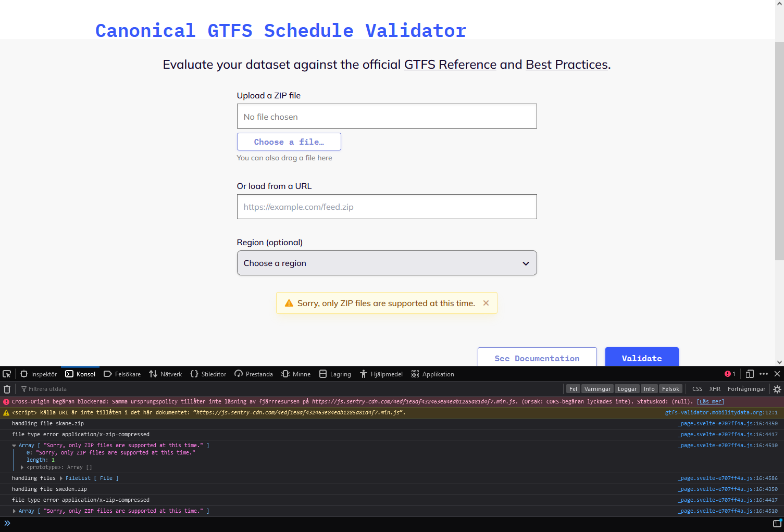Toggle Responsive Design Mode icon
Image resolution: width=784 pixels, height=532 pixels.
750,374
